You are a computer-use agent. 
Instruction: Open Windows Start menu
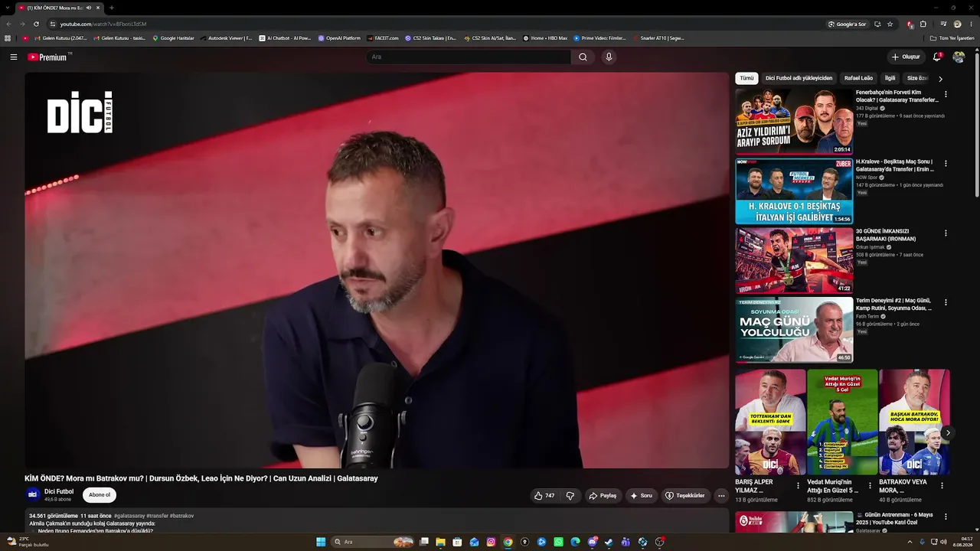pos(321,542)
